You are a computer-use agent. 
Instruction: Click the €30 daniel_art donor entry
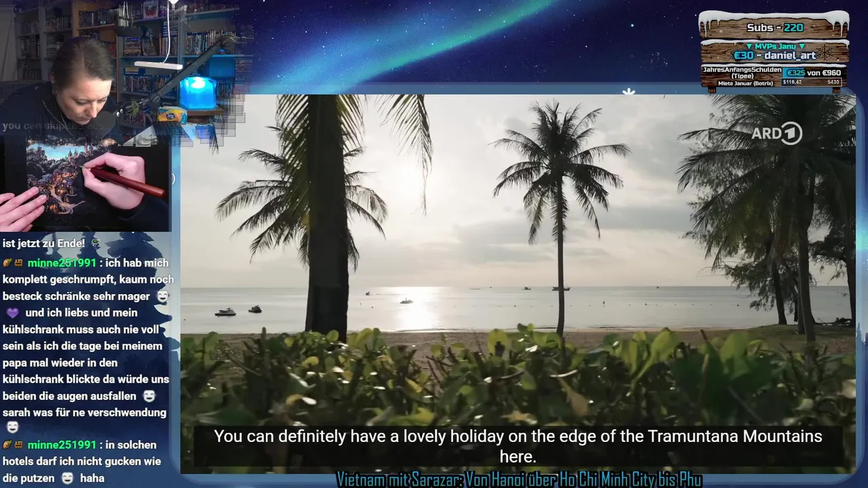[774, 56]
